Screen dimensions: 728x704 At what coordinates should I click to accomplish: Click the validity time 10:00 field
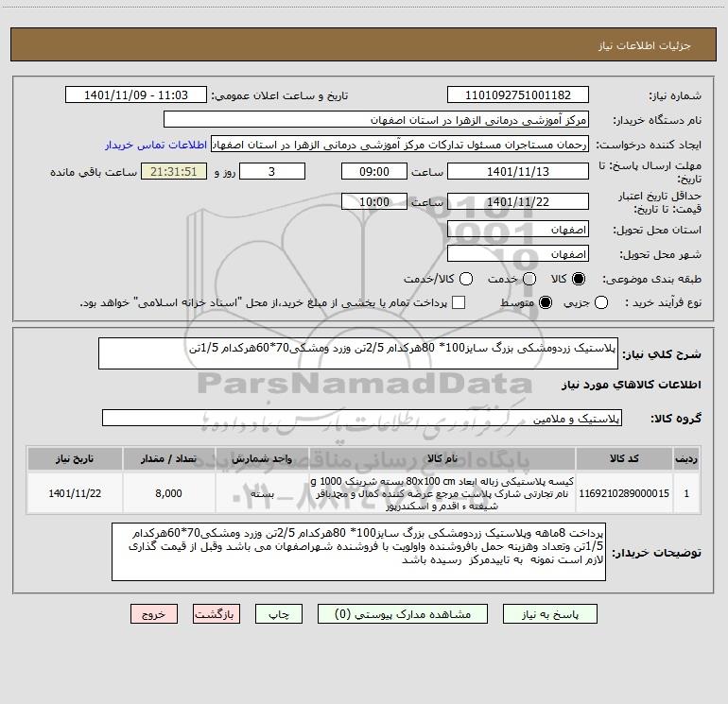click(x=374, y=201)
